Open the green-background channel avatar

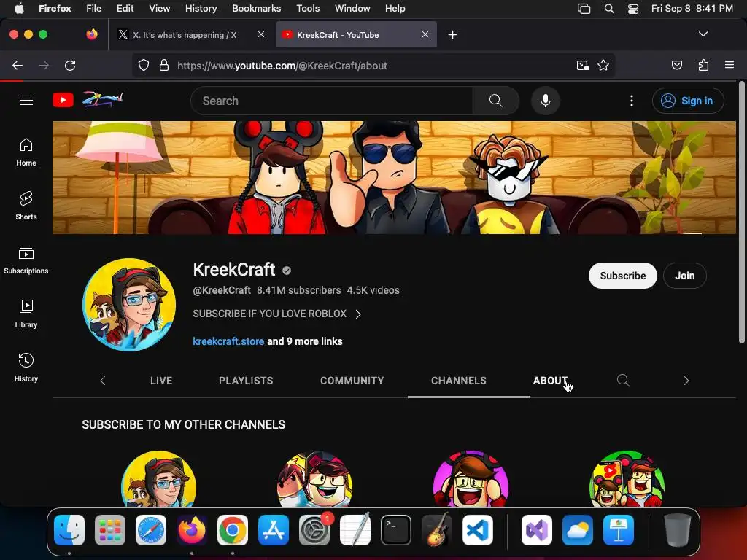point(627,478)
